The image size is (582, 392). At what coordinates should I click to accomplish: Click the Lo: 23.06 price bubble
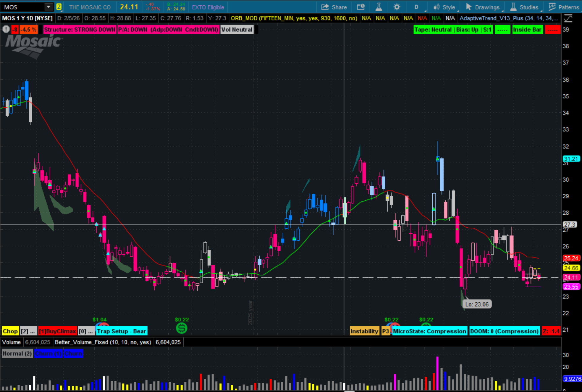[x=477, y=304]
